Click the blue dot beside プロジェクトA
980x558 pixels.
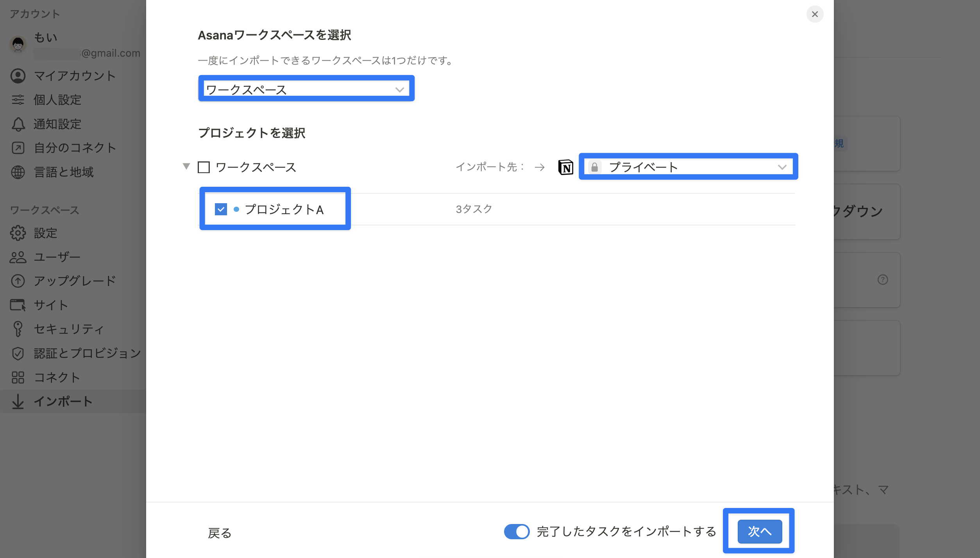click(236, 209)
